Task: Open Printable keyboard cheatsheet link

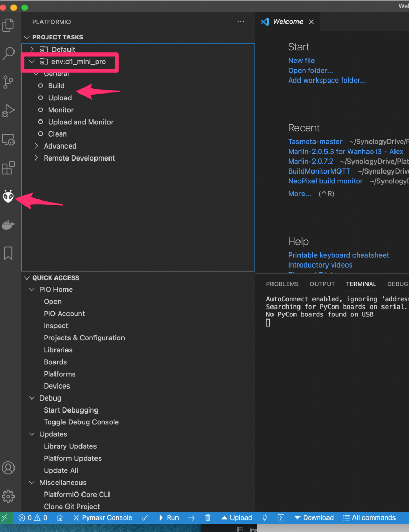Action: click(x=338, y=255)
